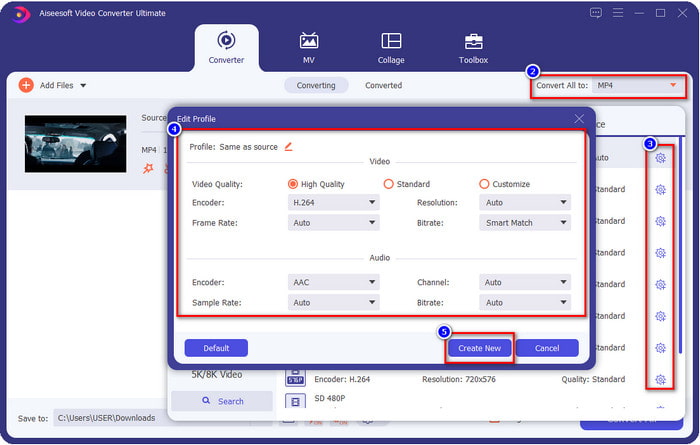Open the third gear icon from the top
Image resolution: width=700 pixels, height=445 pixels.
[660, 221]
